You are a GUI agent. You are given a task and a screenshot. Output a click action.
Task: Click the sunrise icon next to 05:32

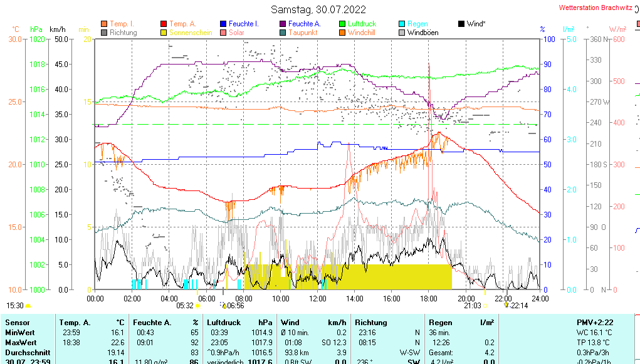click(x=197, y=306)
